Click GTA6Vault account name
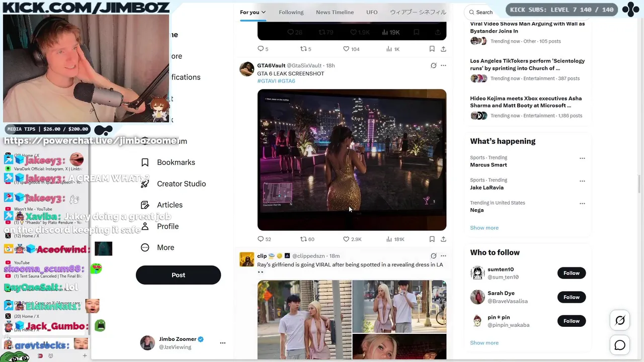Image resolution: width=644 pixels, height=362 pixels. tap(271, 65)
